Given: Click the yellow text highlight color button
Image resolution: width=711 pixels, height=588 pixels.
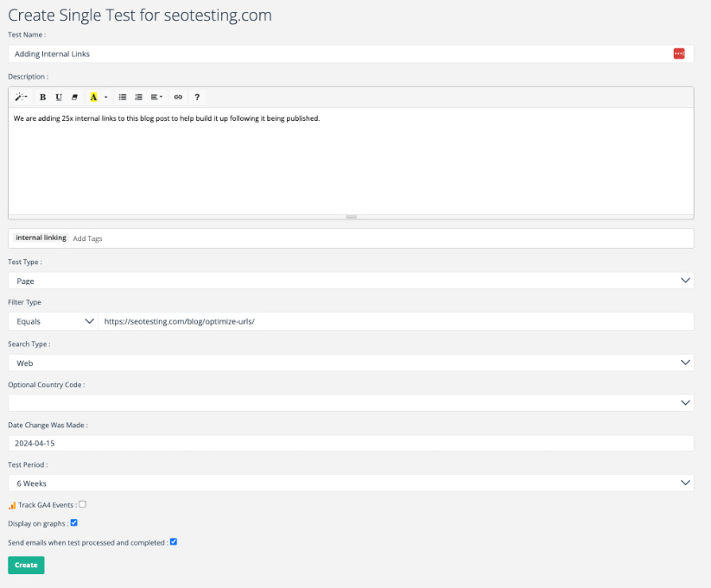Looking at the screenshot, I should [x=93, y=97].
